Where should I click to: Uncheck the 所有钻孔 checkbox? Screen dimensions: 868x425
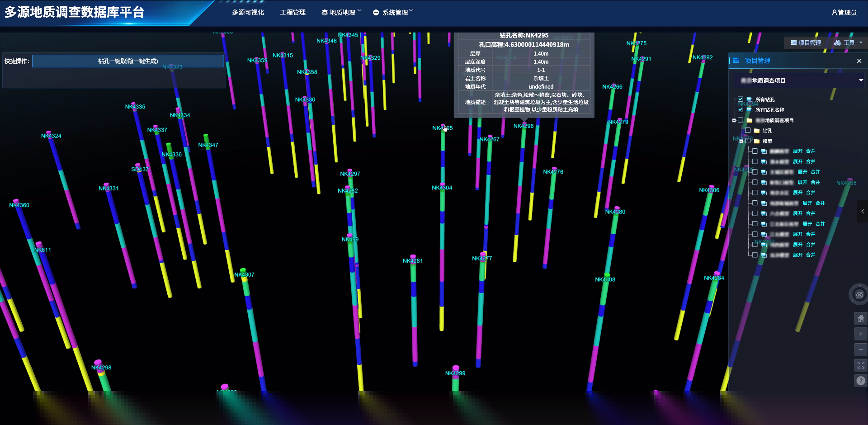[741, 99]
